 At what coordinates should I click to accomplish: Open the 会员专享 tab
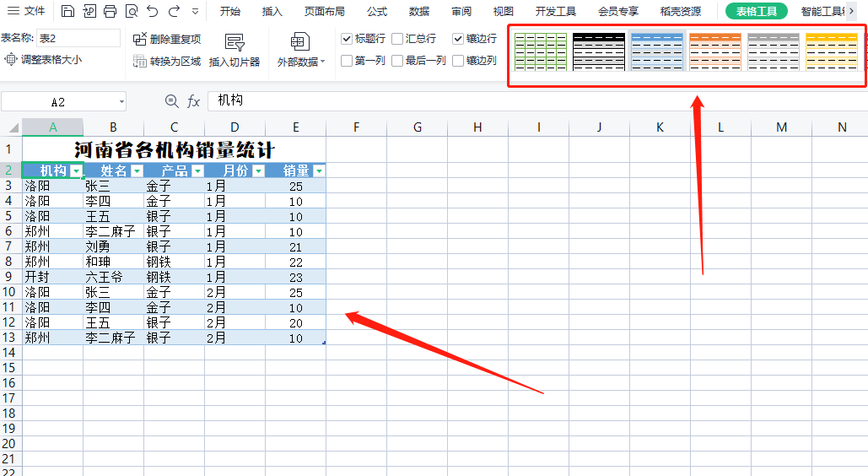[618, 11]
